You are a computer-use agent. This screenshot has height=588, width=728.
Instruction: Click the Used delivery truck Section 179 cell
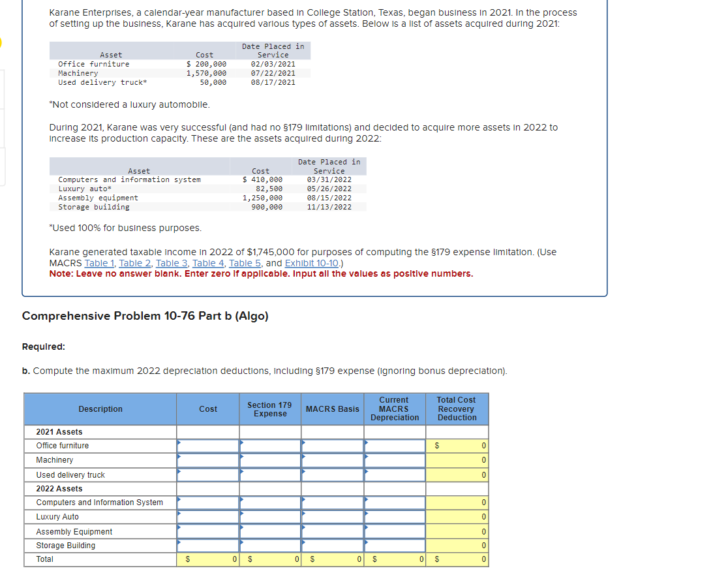[x=270, y=474]
